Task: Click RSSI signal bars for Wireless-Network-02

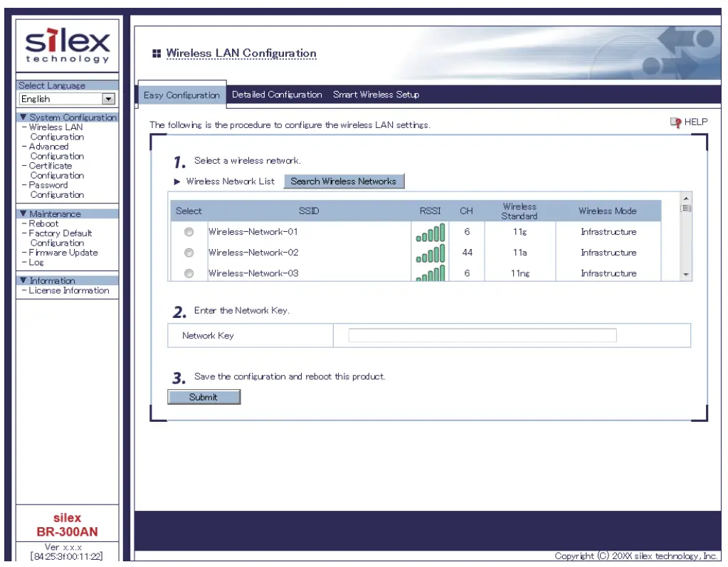Action: coord(431,253)
